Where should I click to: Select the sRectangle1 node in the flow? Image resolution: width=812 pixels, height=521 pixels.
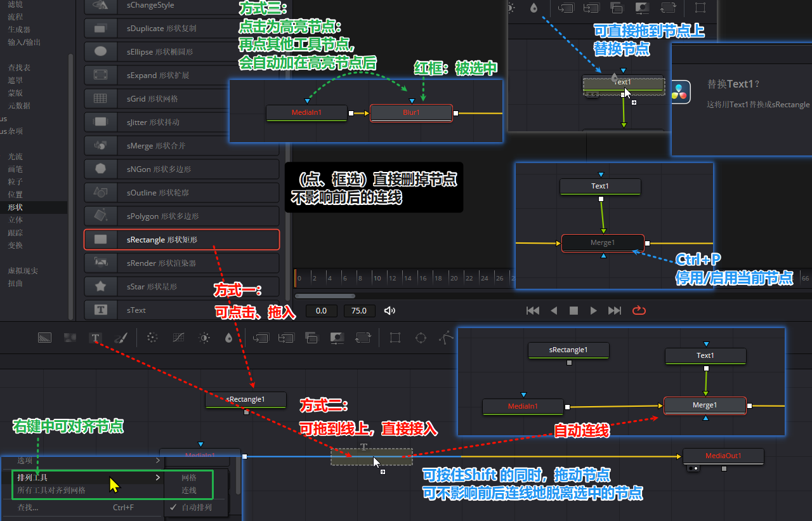246,400
